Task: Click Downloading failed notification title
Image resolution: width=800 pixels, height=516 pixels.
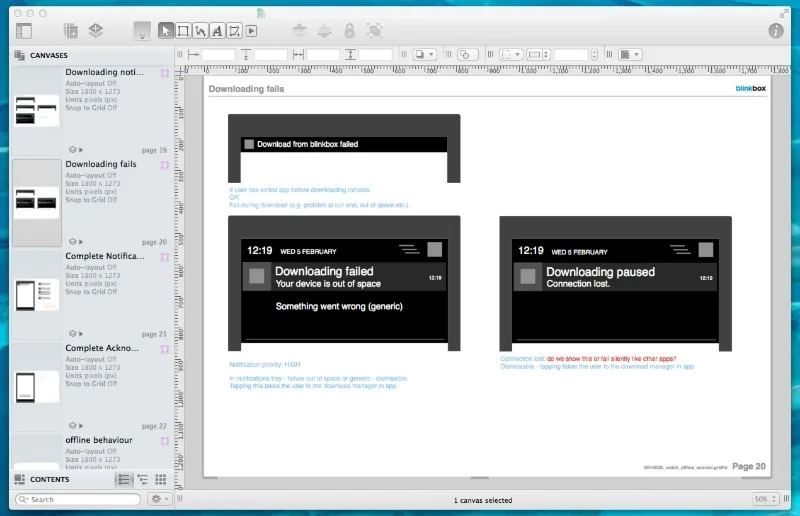Action: point(324,272)
